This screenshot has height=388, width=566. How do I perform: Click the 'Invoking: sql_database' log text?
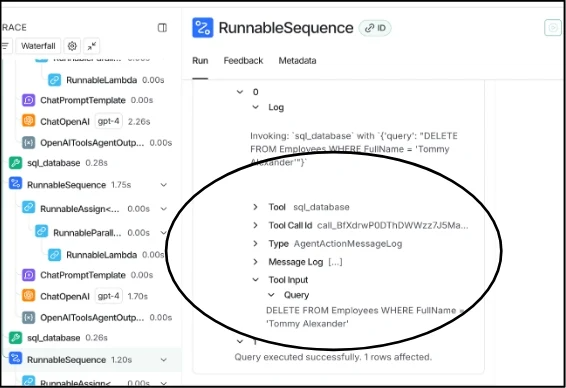coord(354,149)
